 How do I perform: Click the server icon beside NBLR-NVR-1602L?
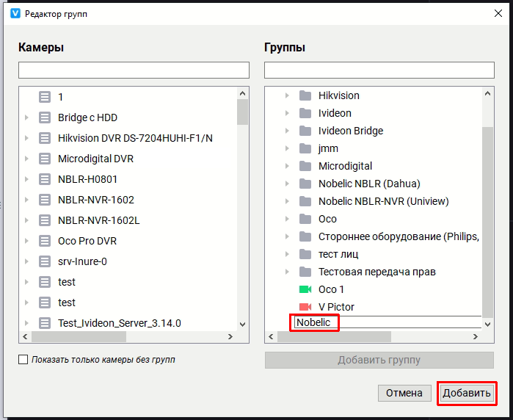[45, 220]
